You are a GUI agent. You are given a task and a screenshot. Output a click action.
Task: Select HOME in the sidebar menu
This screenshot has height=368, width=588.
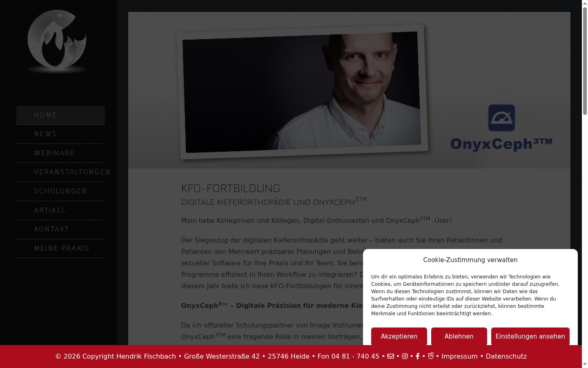60,115
